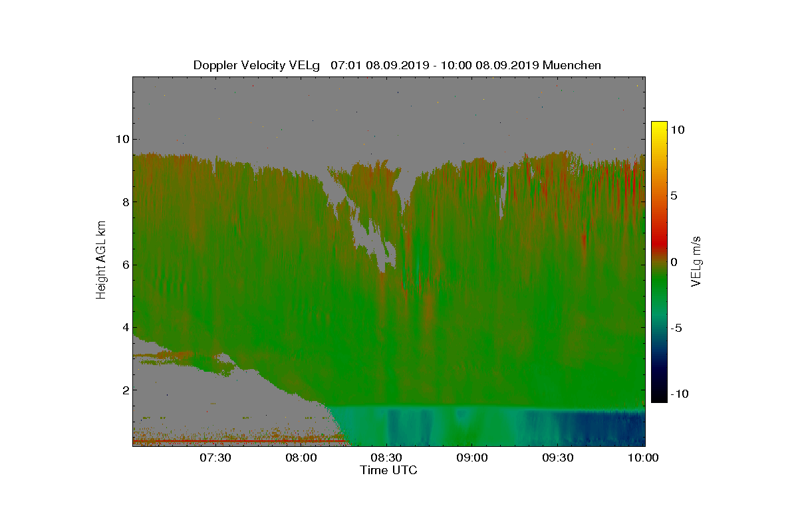Screen dimensions: 798x532
Task: Click the colorbar tick label '-5'
Action: [676, 328]
